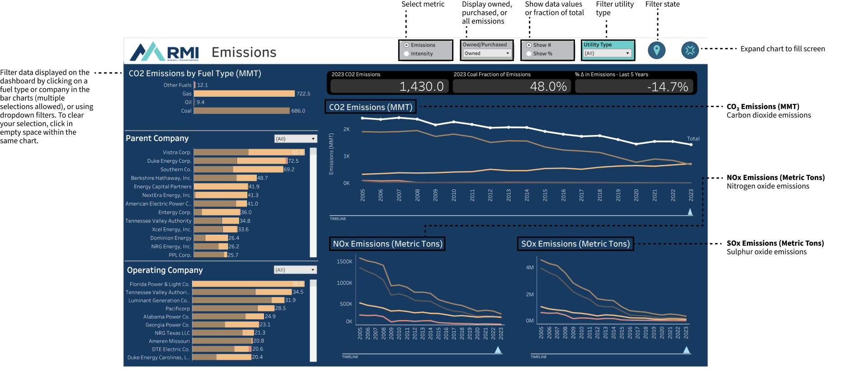Filter by Ameren Missouri
The width and height of the screenshot is (868, 372).
222,341
